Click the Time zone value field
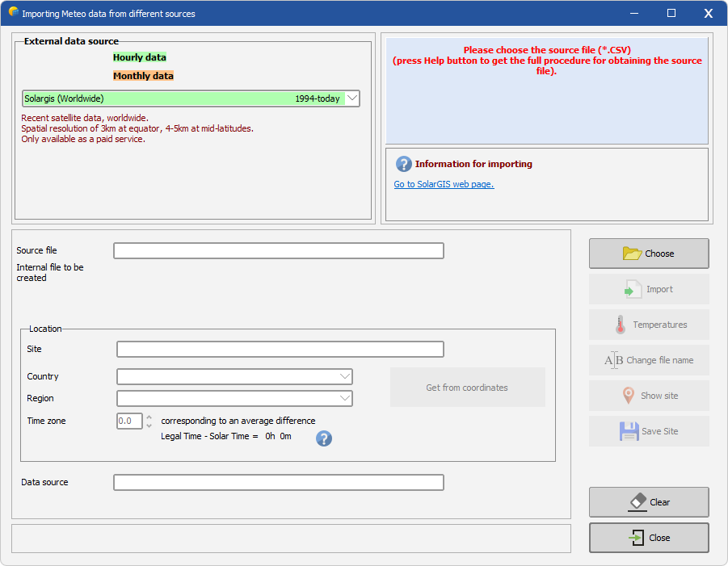 (129, 421)
